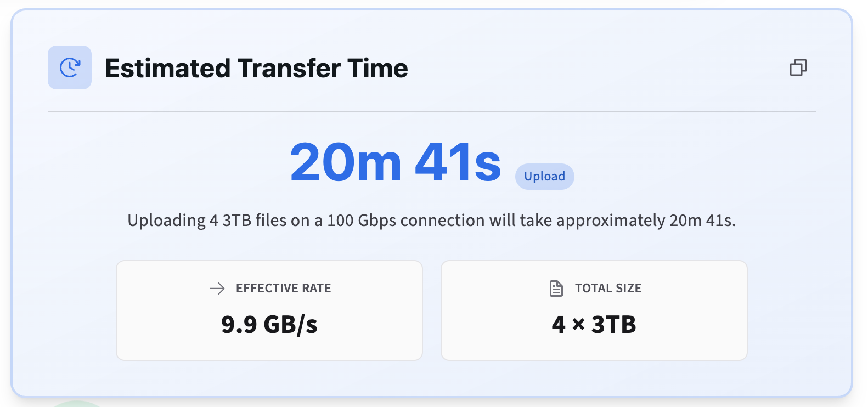Click the word "Time" in the heading

[377, 69]
